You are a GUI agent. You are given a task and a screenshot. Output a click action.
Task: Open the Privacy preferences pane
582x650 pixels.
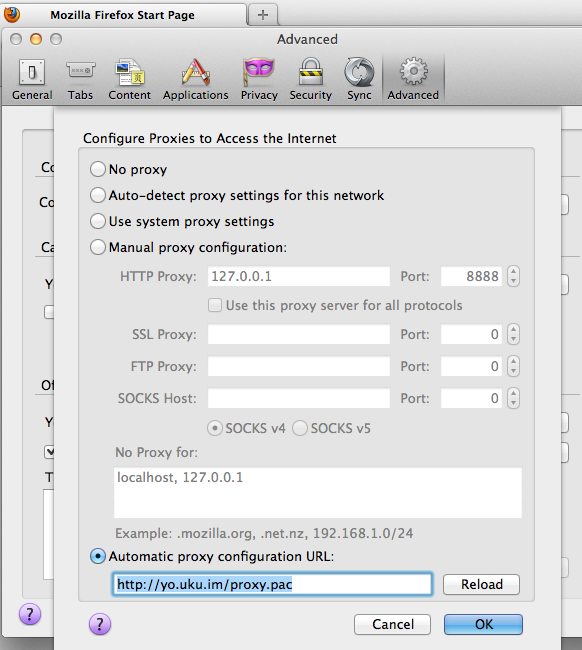point(259,80)
